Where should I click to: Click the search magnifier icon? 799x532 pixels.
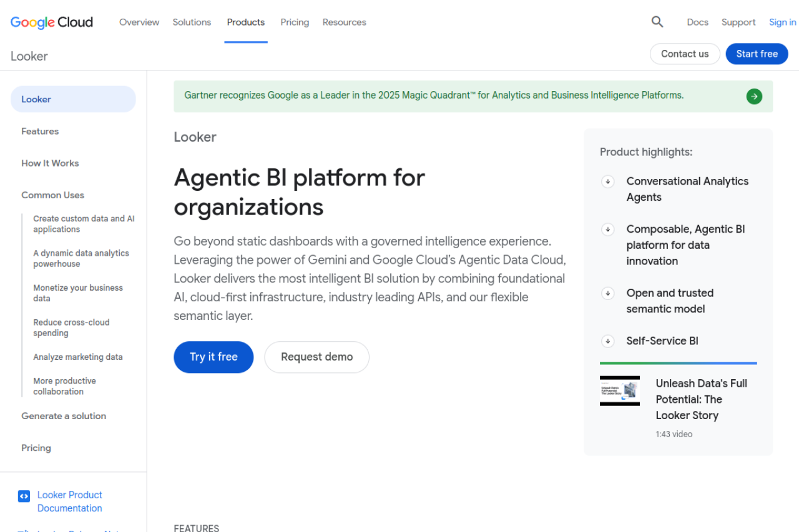click(x=657, y=22)
